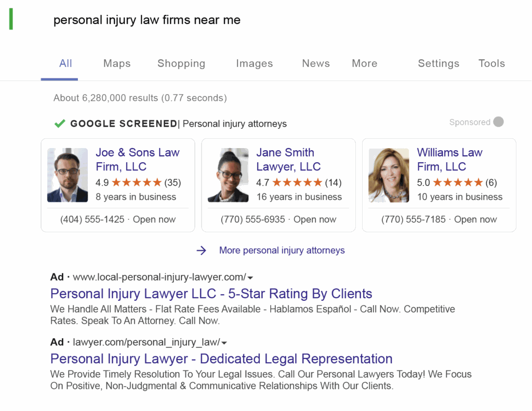Click Williams Law Firm profile photo
Screen dimensions: 532x411
(x=389, y=175)
